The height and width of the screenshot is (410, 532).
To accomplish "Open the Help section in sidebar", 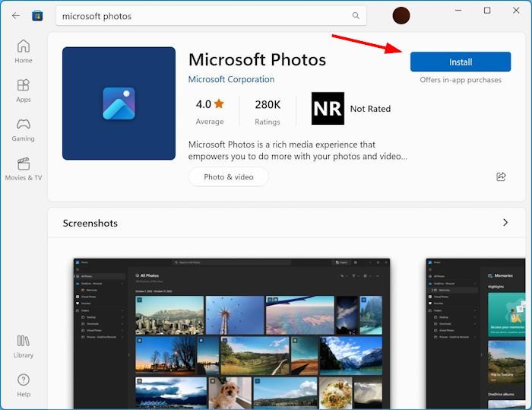I will click(x=24, y=386).
